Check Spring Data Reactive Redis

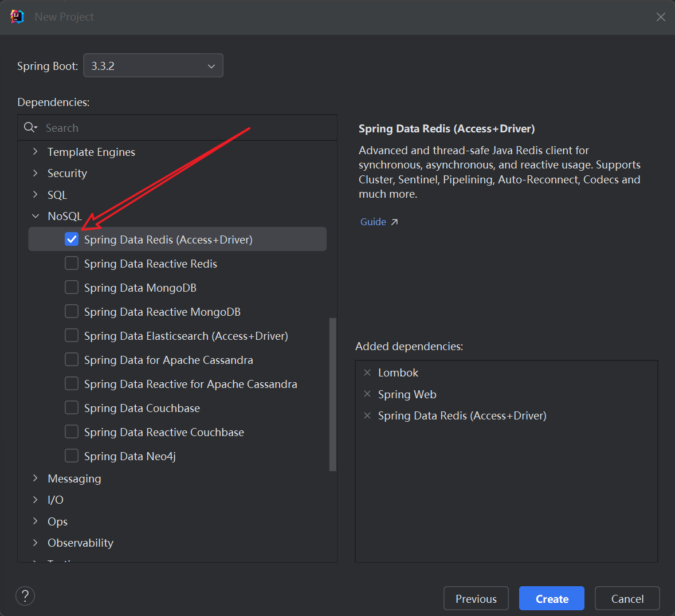tap(72, 263)
